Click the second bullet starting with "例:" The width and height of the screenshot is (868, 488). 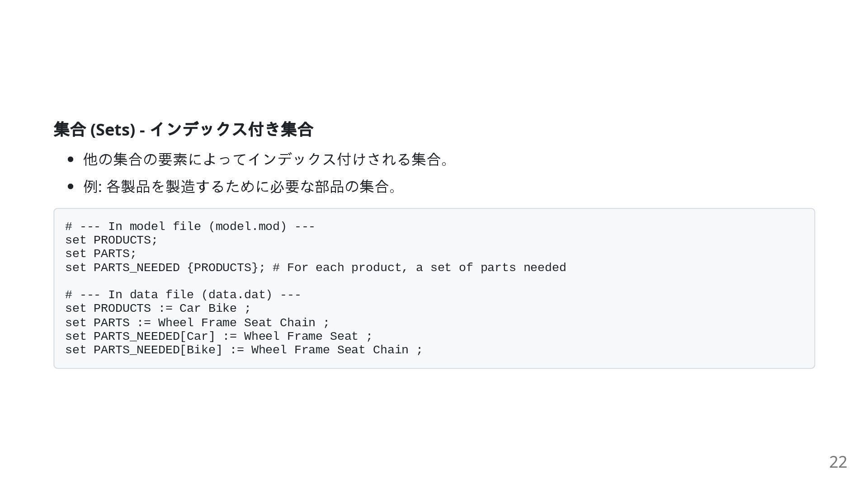coord(239,186)
